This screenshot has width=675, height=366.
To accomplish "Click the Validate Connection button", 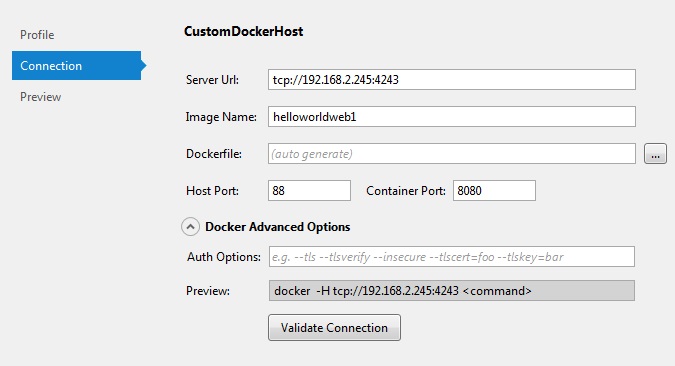I will [x=334, y=328].
